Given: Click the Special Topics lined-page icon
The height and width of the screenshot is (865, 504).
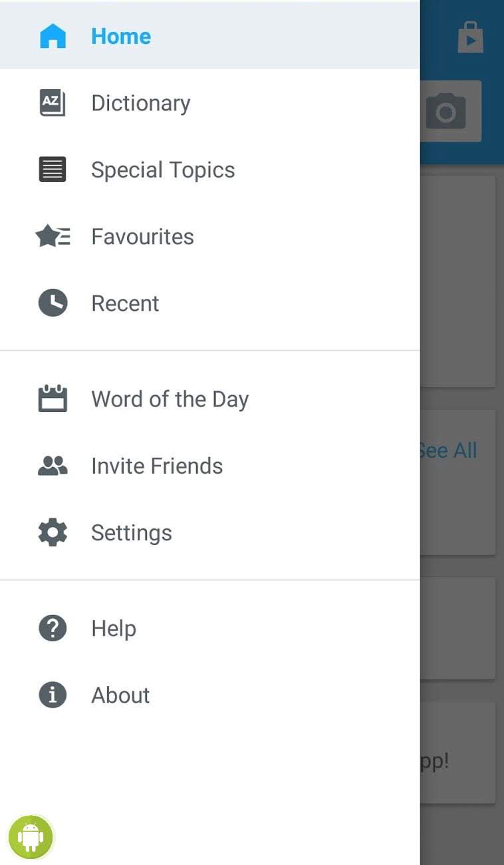Looking at the screenshot, I should click(53, 170).
